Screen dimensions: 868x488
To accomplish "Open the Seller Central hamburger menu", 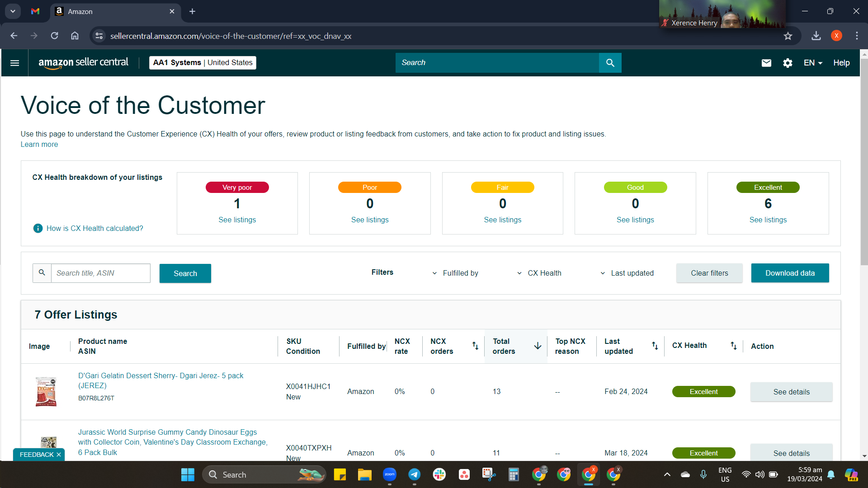I will tap(14, 63).
